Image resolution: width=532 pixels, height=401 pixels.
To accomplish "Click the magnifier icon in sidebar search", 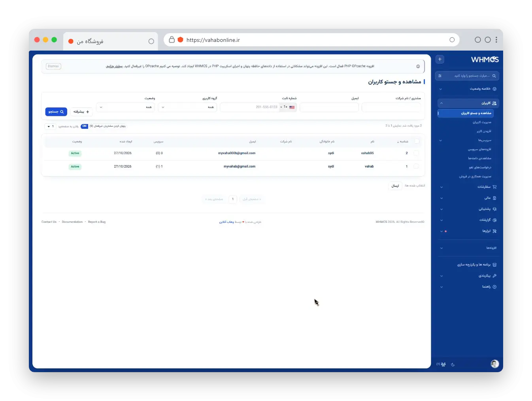I will (x=494, y=76).
